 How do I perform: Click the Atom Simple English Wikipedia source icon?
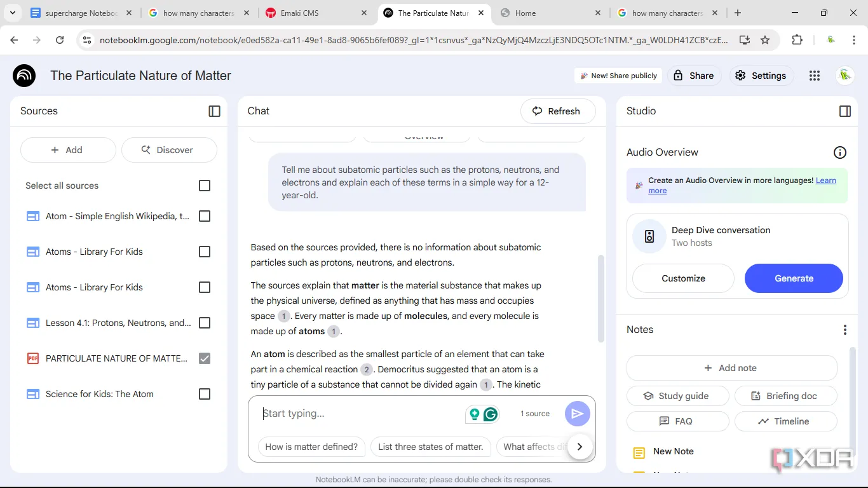coord(33,216)
